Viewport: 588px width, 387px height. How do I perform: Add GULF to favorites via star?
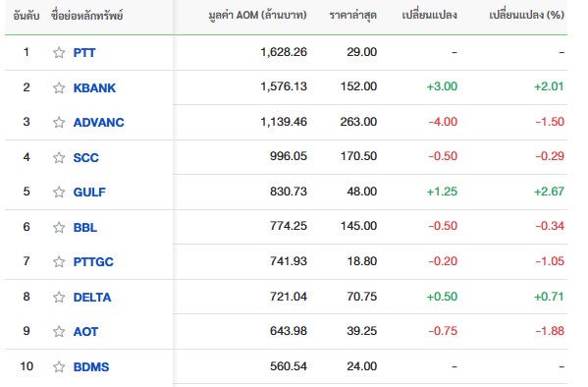click(x=59, y=192)
